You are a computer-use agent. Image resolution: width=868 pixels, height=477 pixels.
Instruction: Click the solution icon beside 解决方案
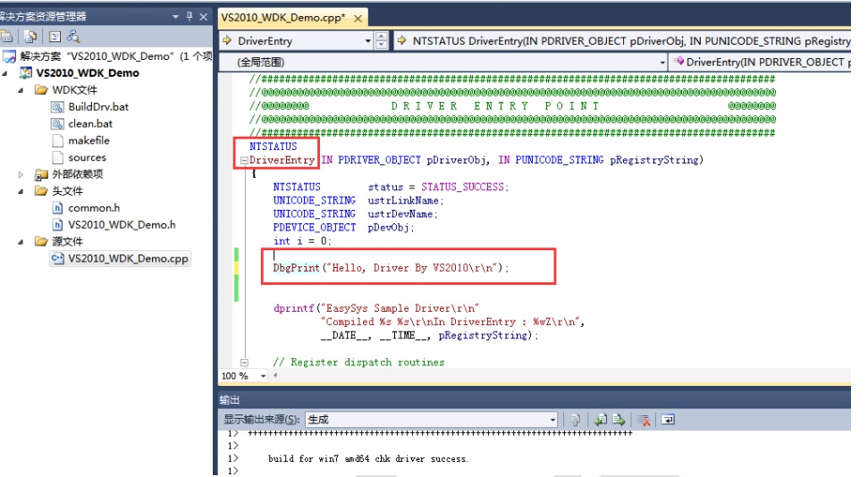[x=10, y=56]
